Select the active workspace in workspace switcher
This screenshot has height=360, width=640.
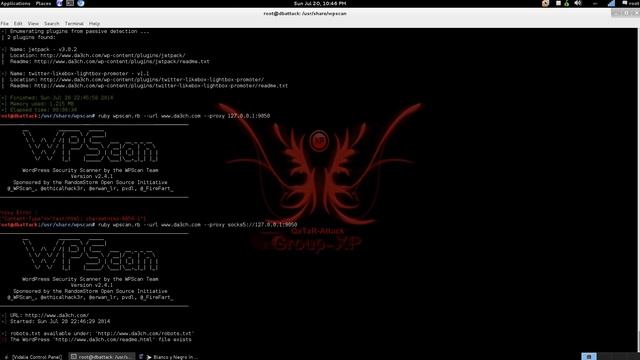589,356
